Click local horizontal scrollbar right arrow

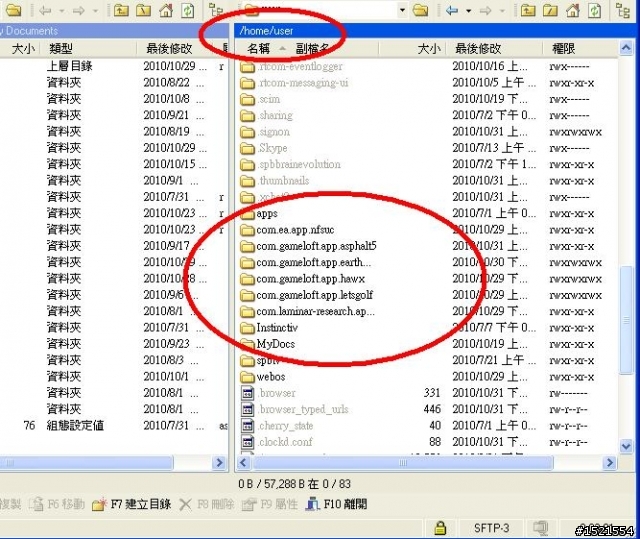219,463
